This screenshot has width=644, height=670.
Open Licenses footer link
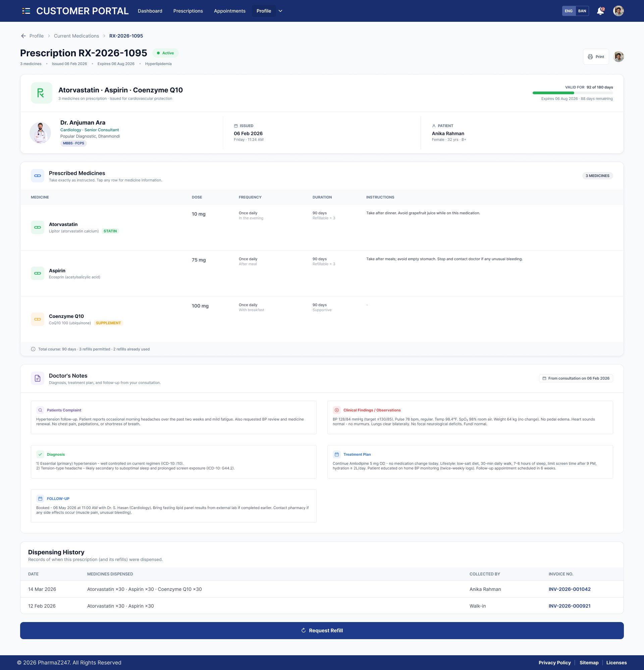click(616, 663)
